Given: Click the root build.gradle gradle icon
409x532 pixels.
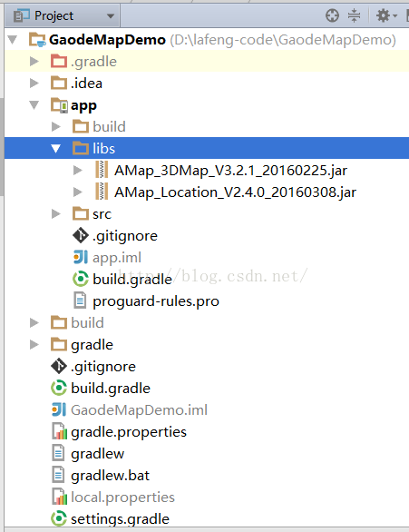Looking at the screenshot, I should coord(59,388).
